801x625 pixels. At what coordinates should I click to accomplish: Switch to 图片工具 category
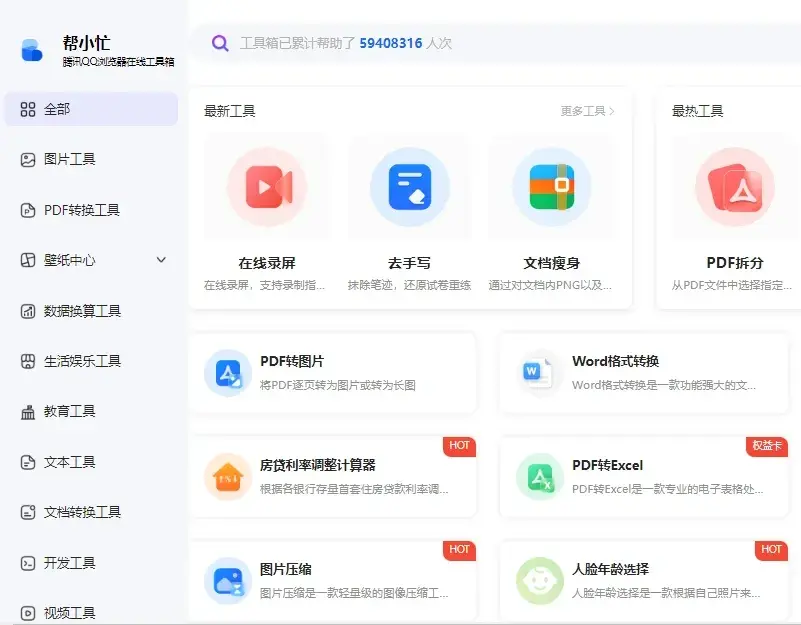click(70, 159)
